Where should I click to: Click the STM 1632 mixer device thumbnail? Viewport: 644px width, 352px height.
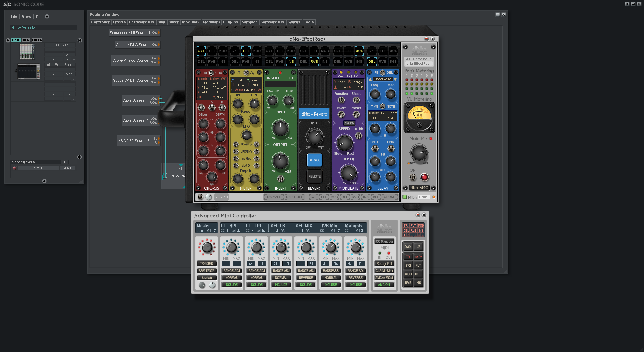27,52
